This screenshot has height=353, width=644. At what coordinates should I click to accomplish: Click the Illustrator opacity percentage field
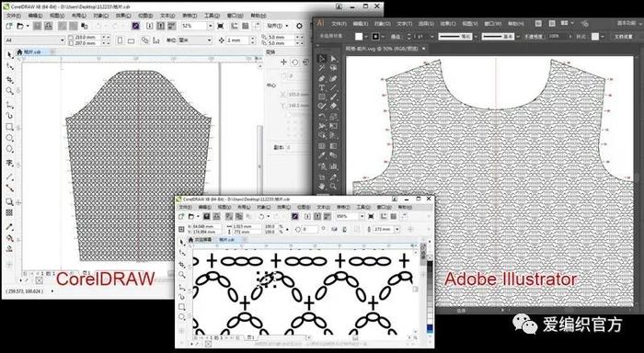coord(558,37)
